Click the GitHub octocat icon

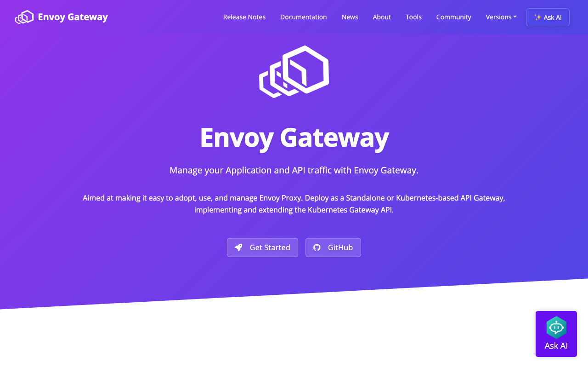point(317,247)
